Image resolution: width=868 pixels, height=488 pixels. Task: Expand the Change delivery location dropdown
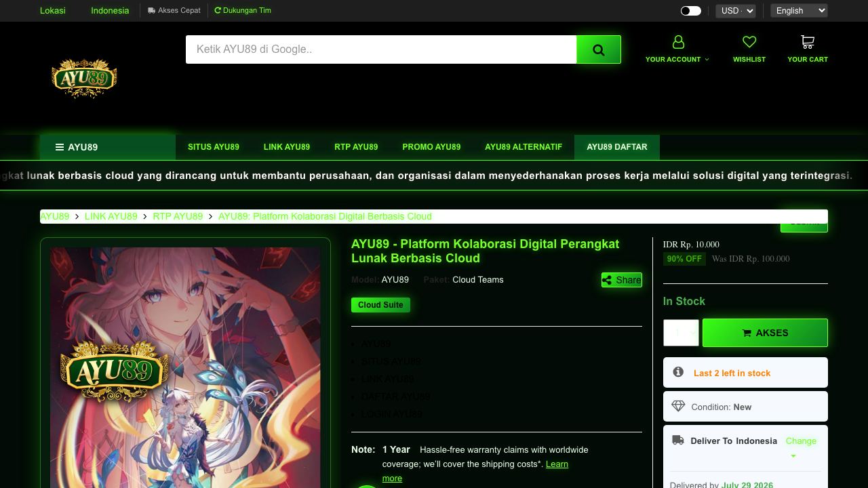click(x=801, y=447)
